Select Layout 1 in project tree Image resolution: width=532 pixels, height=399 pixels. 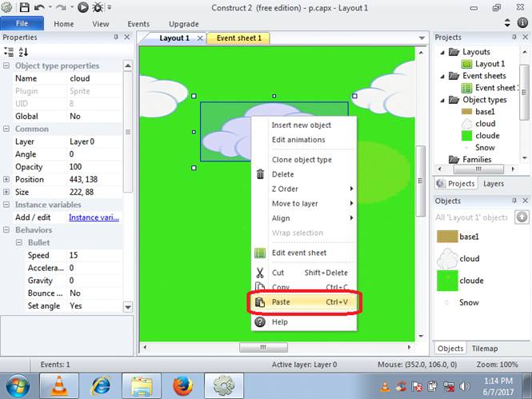click(483, 64)
